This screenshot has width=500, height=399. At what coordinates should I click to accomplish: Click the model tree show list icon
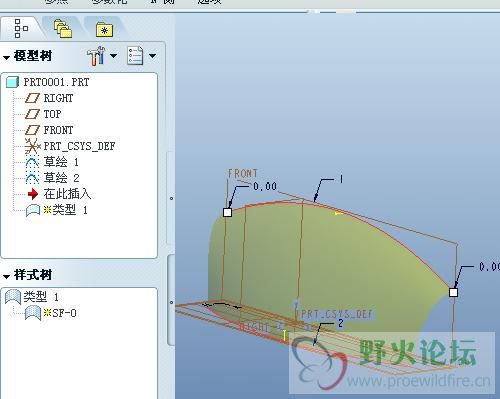click(x=135, y=56)
